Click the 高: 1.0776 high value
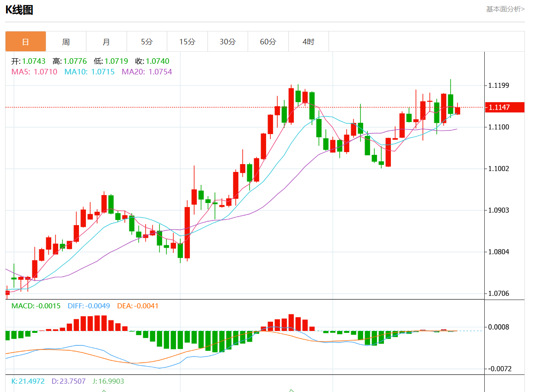Screen dimensions: 536x392 point(70,61)
